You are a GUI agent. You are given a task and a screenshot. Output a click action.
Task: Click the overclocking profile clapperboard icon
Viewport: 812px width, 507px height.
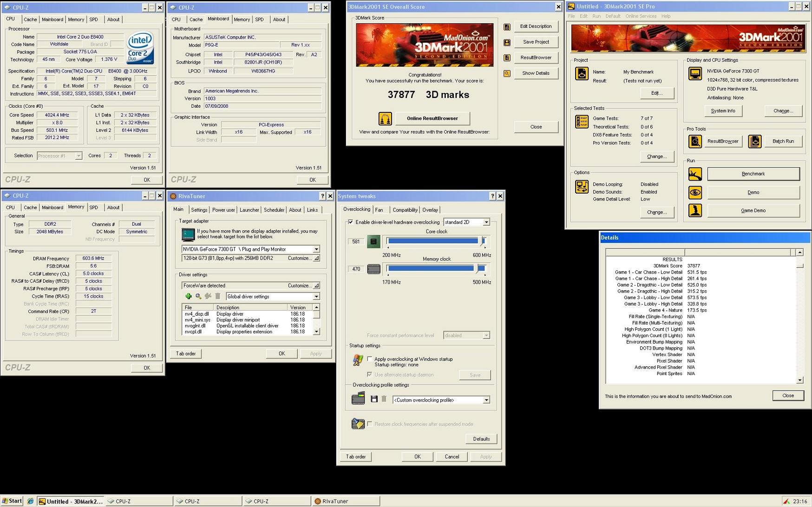(x=358, y=398)
